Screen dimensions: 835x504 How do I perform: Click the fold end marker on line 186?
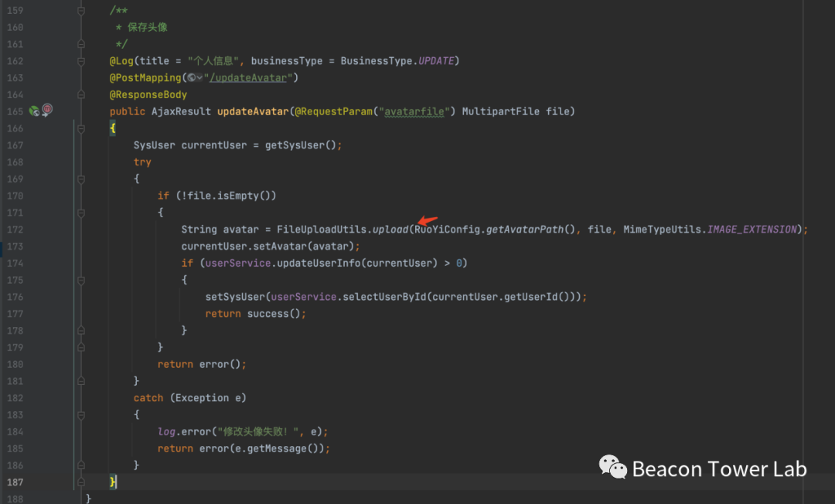[x=81, y=465]
